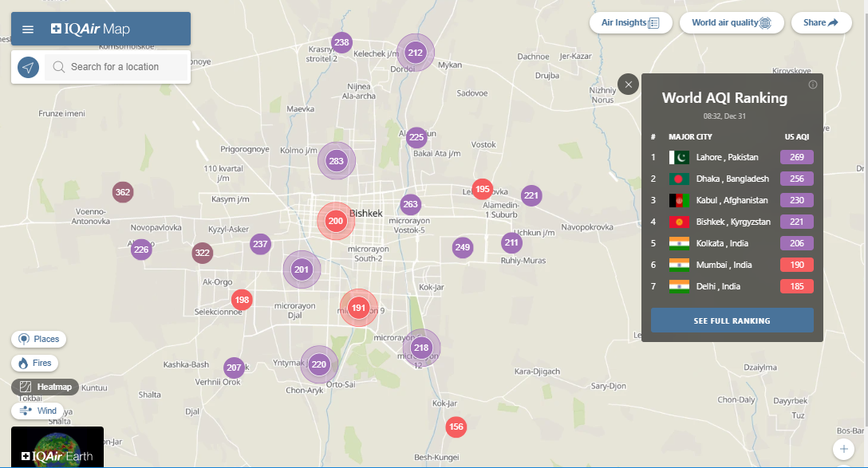Screen dimensions: 868x468
Task: Select the 156 AQI station marker
Action: coord(456,427)
